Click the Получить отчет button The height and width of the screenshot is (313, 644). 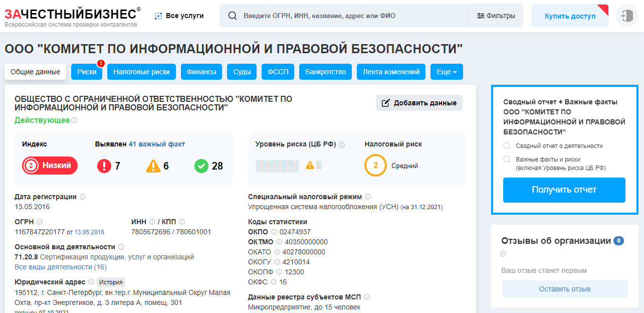pos(564,190)
